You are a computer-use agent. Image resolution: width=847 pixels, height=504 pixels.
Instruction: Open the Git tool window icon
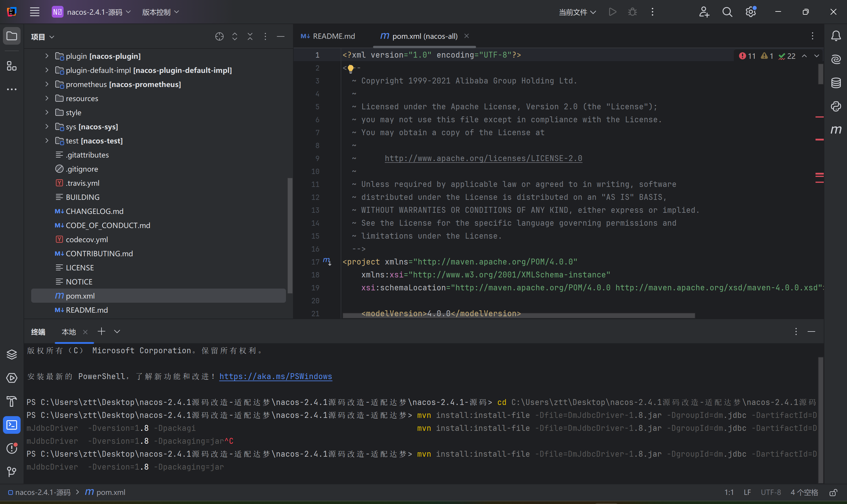click(x=11, y=472)
